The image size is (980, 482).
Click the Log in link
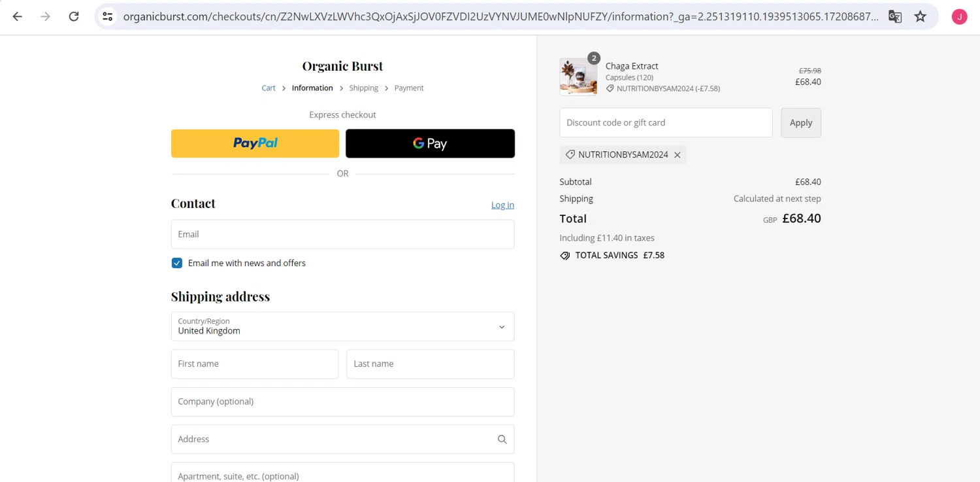tap(502, 205)
